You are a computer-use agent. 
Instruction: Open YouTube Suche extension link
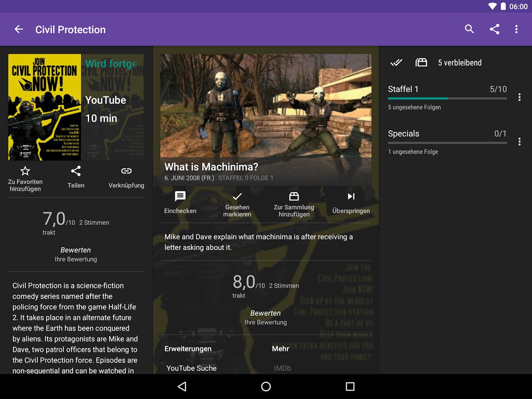[x=192, y=368]
